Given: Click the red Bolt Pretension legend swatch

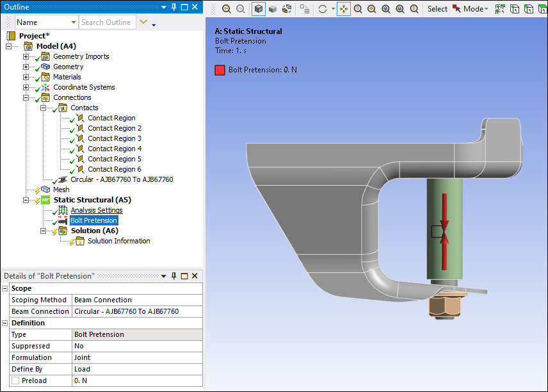Looking at the screenshot, I should [x=220, y=70].
